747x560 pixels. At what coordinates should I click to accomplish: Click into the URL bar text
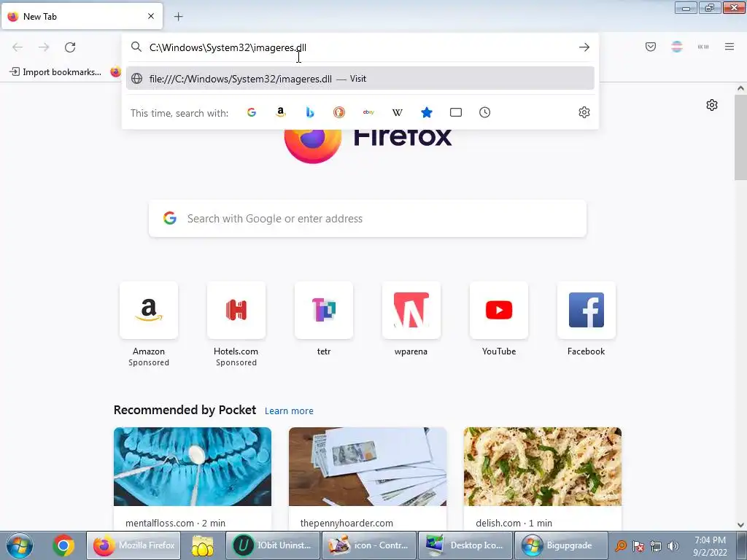click(x=228, y=47)
